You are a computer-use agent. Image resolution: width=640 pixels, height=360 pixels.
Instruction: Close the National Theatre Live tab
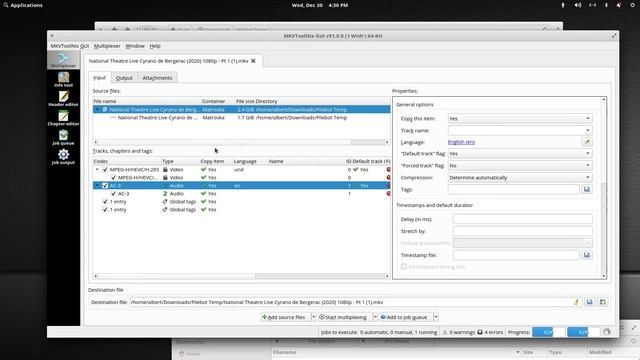pyautogui.click(x=253, y=61)
